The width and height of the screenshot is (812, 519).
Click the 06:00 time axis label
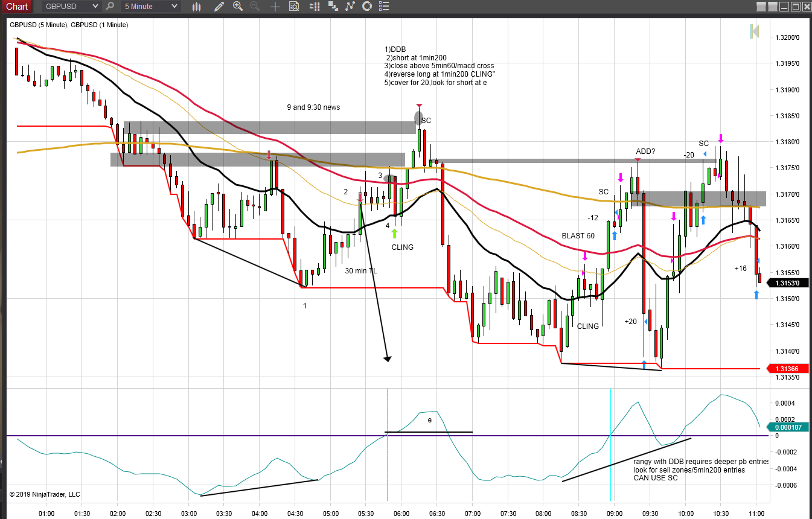401,514
